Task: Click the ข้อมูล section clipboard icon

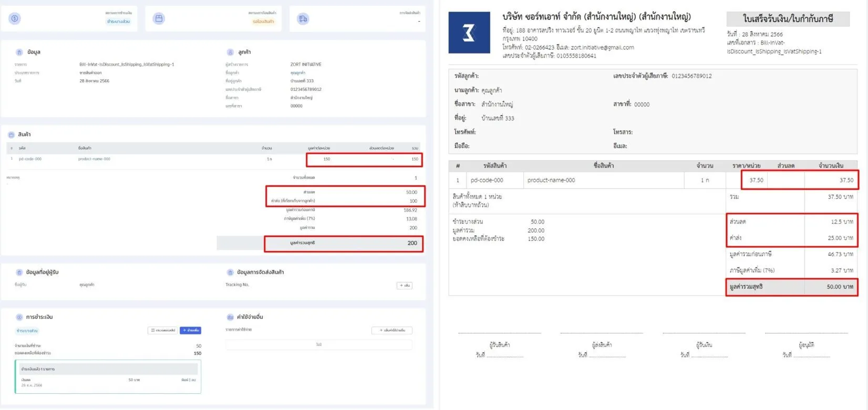Action: 19,52
